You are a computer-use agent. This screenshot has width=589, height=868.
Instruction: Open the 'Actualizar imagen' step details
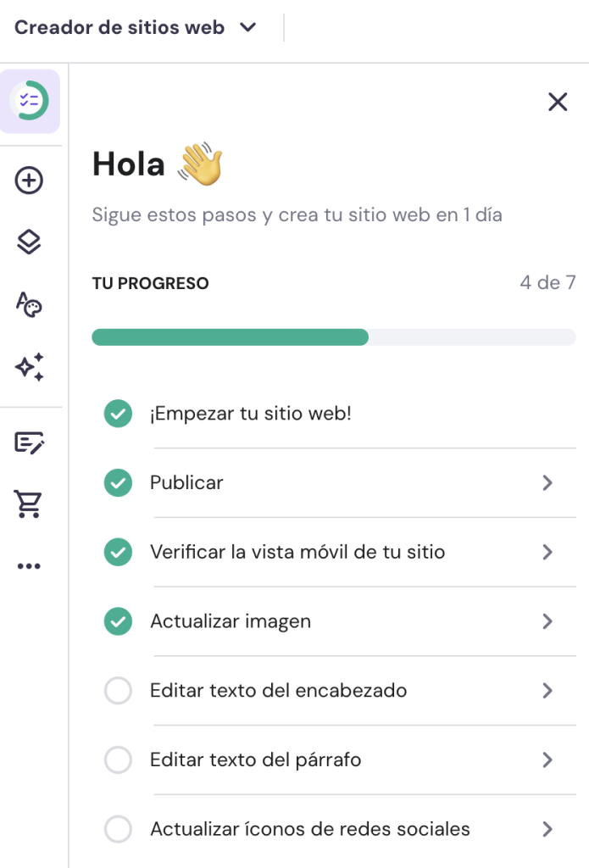coord(547,621)
